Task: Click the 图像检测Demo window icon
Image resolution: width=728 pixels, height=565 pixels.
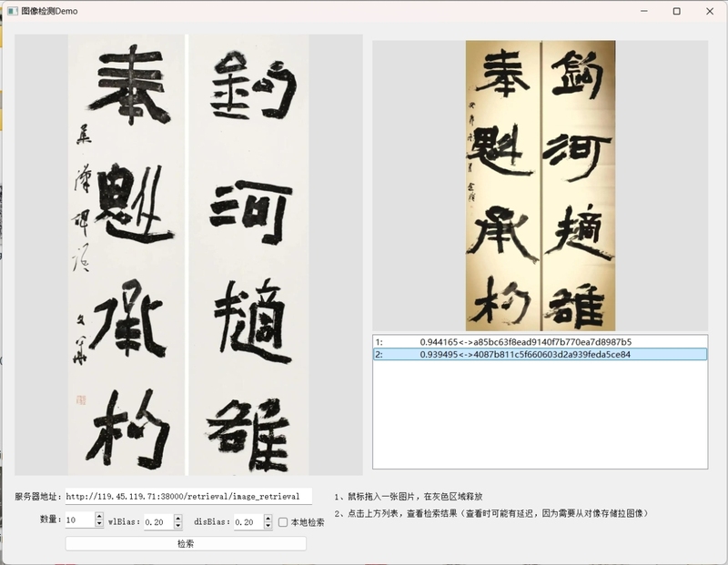Action: tap(12, 11)
